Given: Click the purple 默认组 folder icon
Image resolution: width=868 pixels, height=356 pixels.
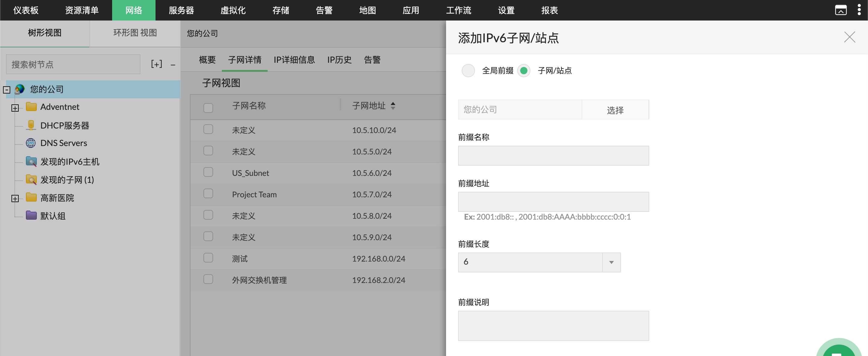Looking at the screenshot, I should pyautogui.click(x=31, y=215).
